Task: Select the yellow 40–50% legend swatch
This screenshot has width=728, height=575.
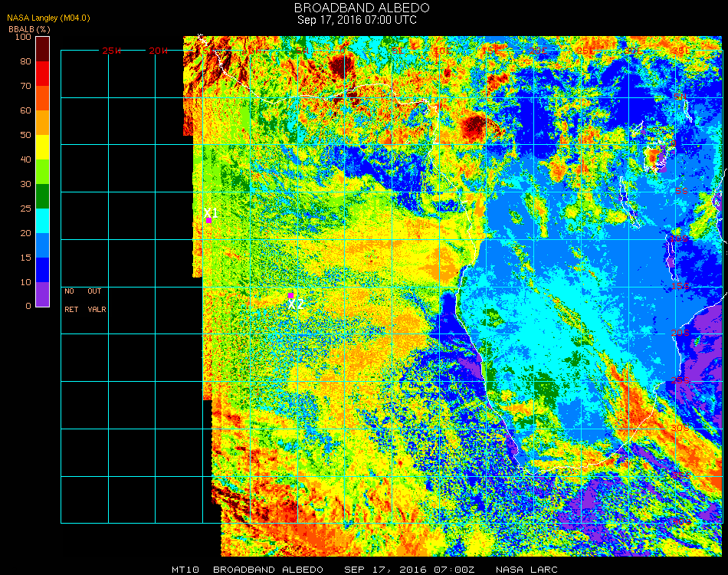Action: 42,147
